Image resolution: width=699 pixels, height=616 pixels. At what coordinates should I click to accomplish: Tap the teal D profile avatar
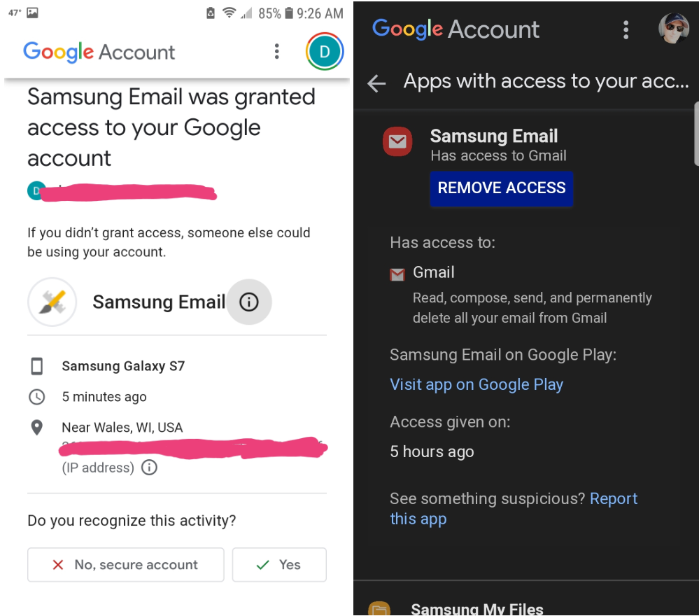(325, 51)
